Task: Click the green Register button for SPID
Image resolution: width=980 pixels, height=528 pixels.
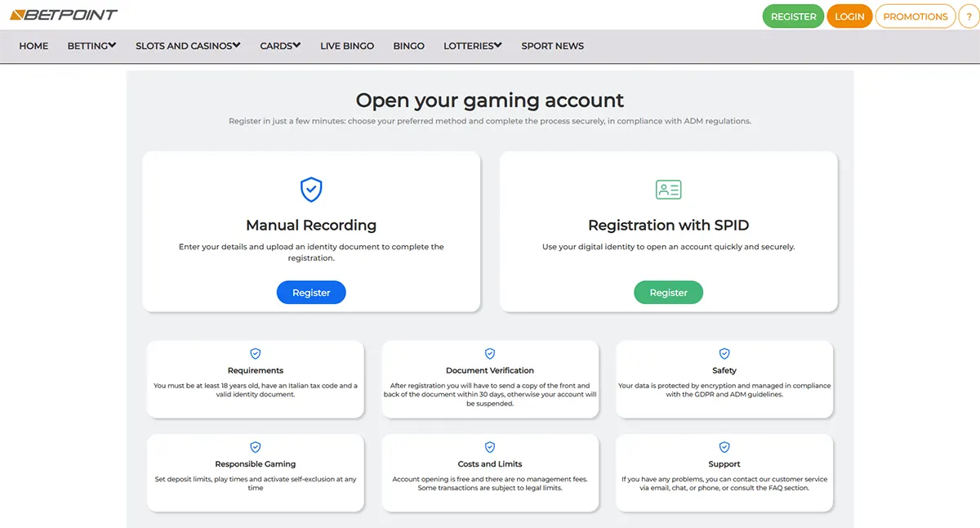Action: coord(669,293)
